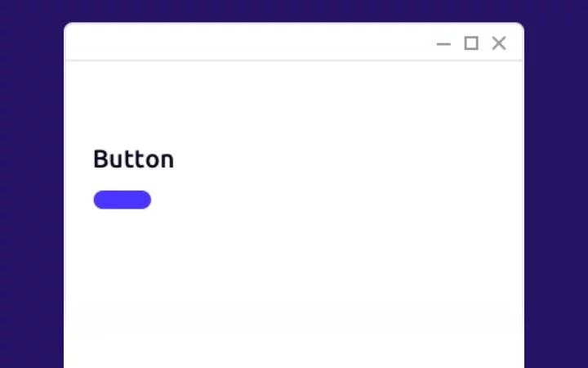Viewport: 588px width, 368px height.
Task: Click the dash icon in the title bar
Action: [x=443, y=43]
